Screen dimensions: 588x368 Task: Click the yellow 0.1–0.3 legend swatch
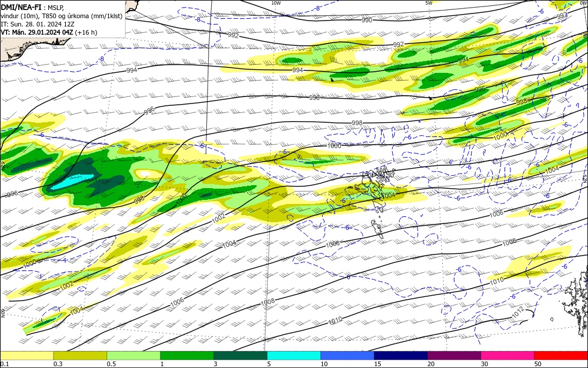coord(26,356)
